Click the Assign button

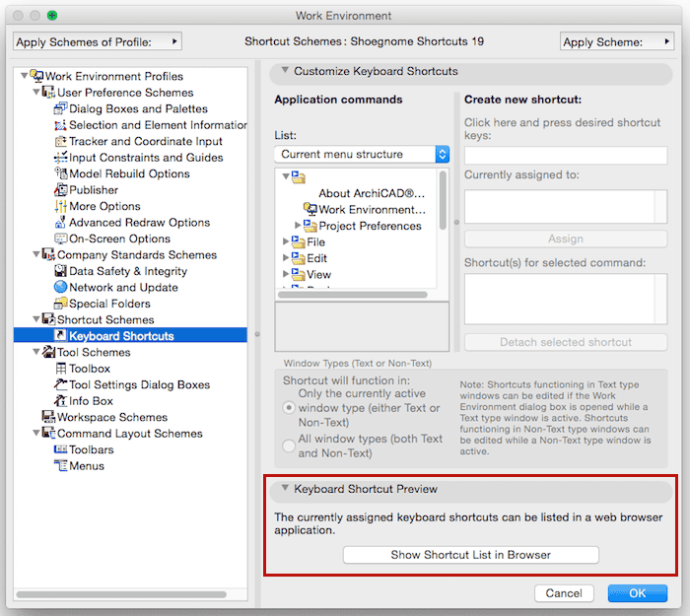[566, 239]
